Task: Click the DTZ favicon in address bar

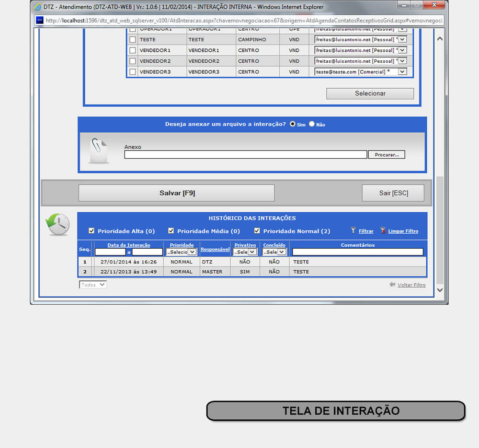Action: [40, 21]
